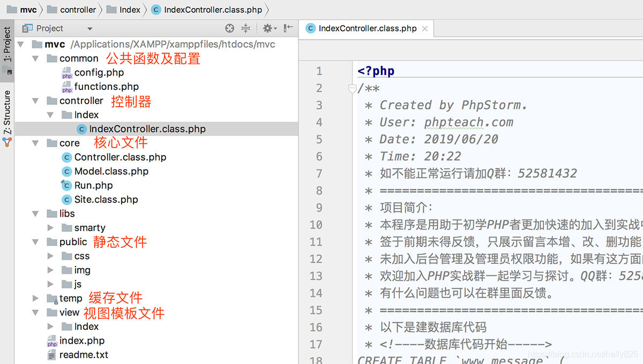Click the smarty folder icon

67,227
